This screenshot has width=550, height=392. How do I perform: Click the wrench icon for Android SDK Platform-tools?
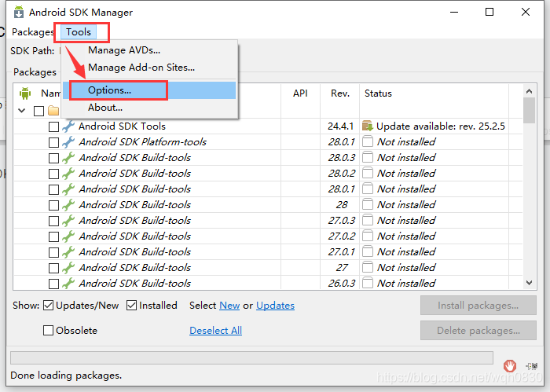point(68,142)
